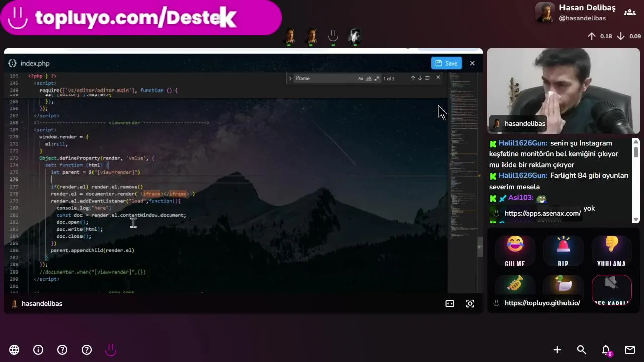
Task: Open the fullscreen capture icon under stream
Action: click(470, 304)
